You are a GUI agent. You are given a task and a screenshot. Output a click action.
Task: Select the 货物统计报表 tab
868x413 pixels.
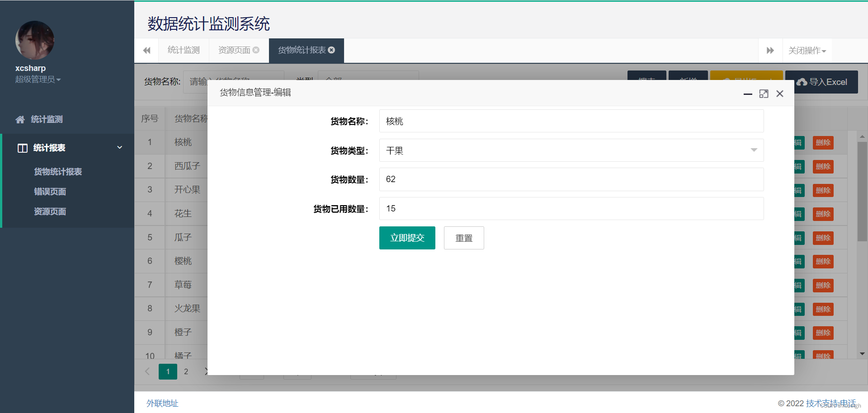(x=302, y=50)
